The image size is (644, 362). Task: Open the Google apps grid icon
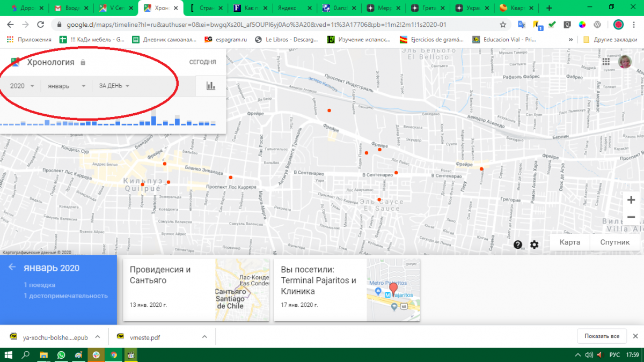(606, 62)
